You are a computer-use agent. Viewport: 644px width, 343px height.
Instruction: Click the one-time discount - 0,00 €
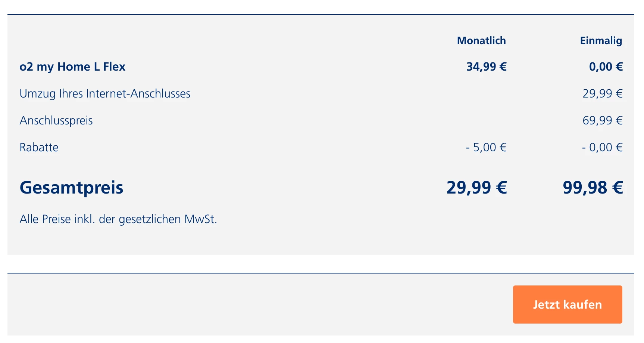tap(602, 147)
